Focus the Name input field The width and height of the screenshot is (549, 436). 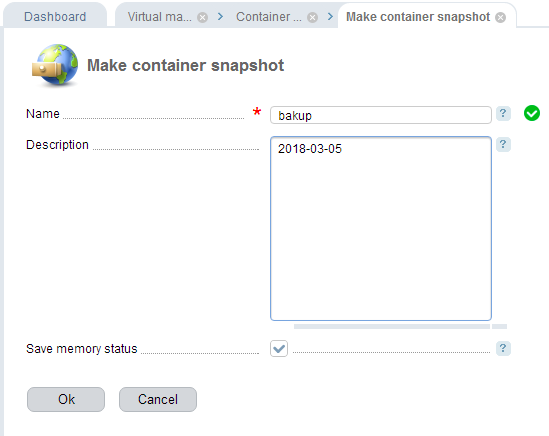tap(381, 115)
